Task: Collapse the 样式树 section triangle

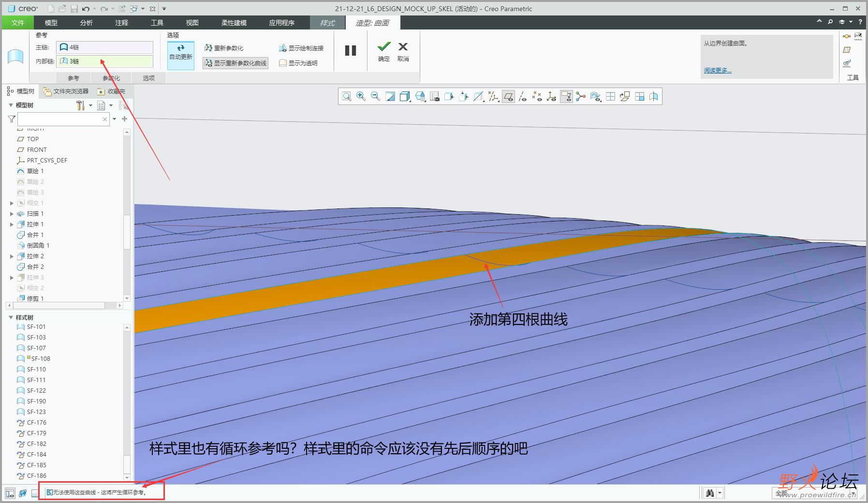Action: pyautogui.click(x=11, y=317)
